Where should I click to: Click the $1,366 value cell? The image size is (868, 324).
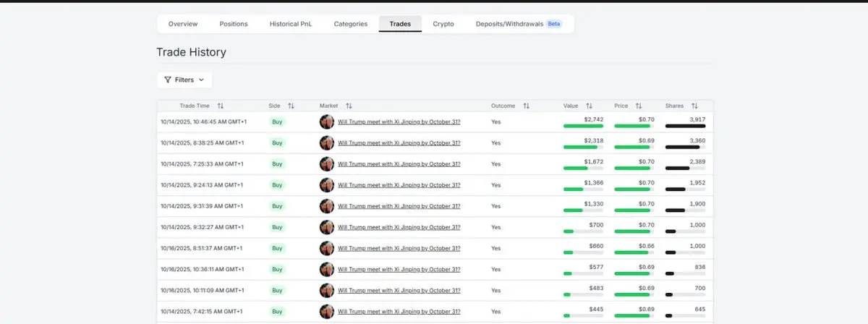tap(593, 182)
